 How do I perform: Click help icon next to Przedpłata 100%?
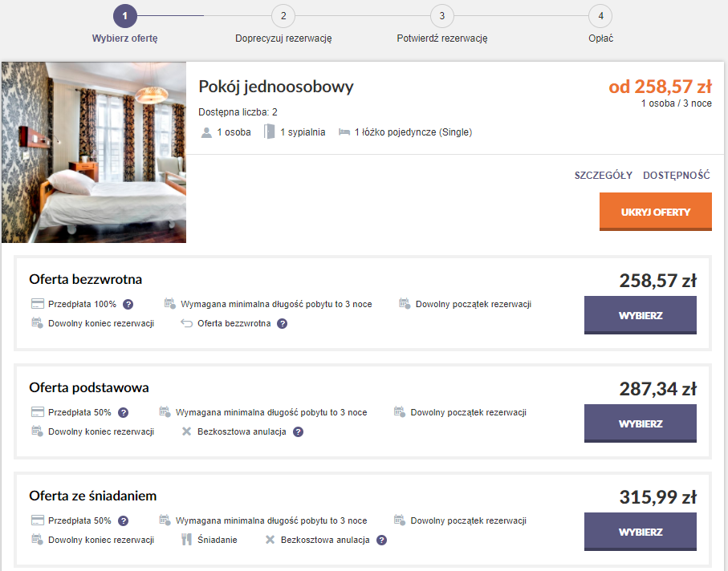(128, 304)
